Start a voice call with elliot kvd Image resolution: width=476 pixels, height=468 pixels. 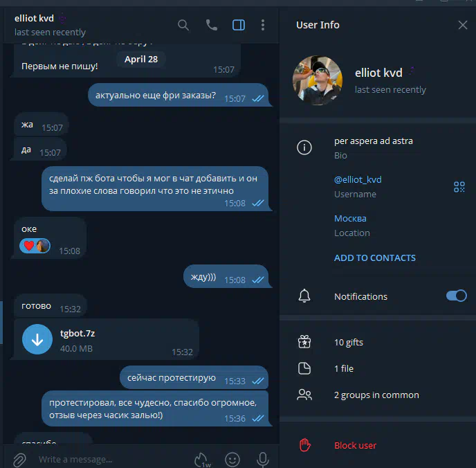click(x=211, y=25)
